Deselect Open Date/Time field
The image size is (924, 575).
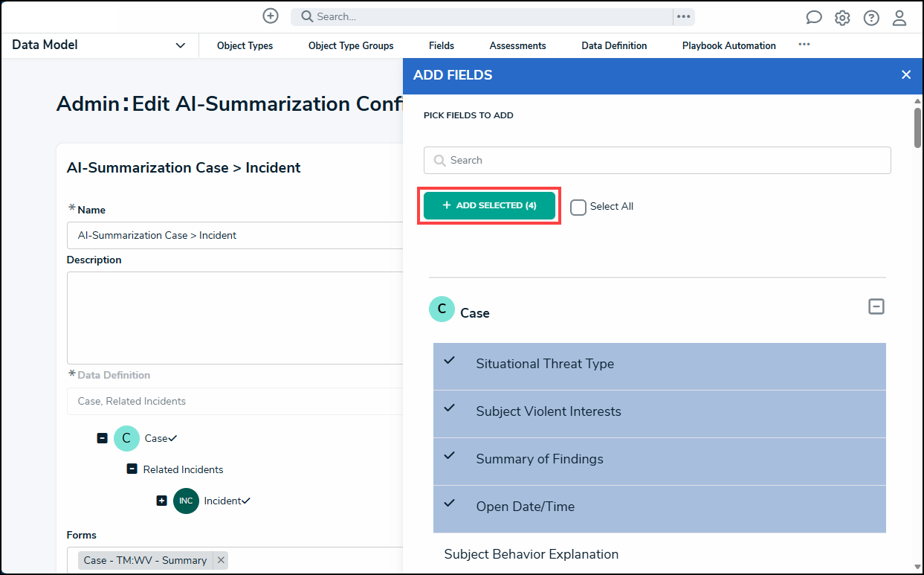pos(659,509)
